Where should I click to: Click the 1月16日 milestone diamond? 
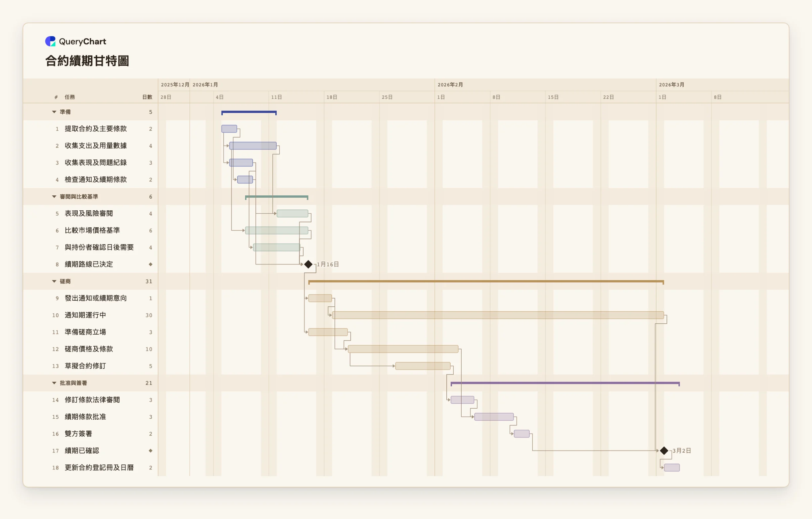click(x=308, y=264)
